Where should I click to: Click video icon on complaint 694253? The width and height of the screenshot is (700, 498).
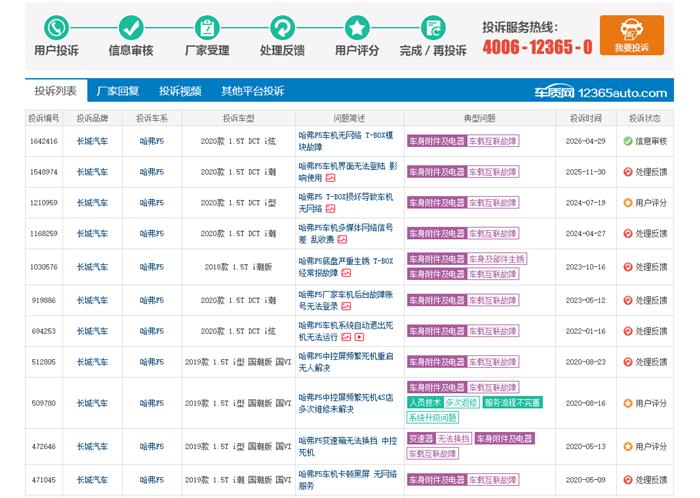[358, 337]
